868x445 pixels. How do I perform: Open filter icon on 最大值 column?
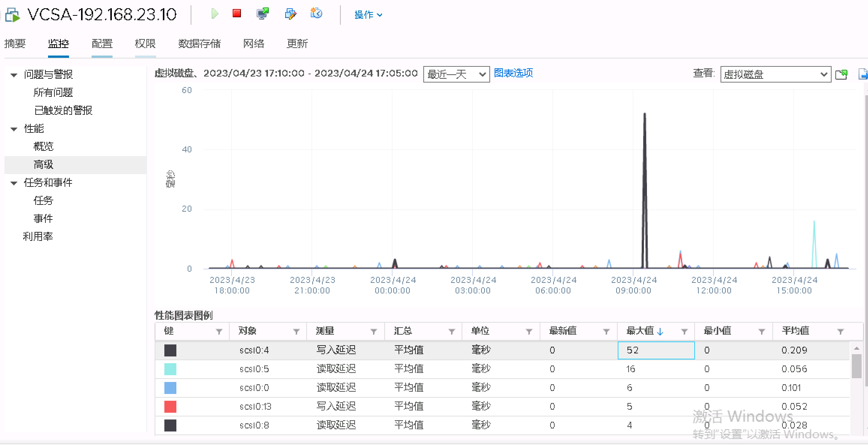[684, 331]
